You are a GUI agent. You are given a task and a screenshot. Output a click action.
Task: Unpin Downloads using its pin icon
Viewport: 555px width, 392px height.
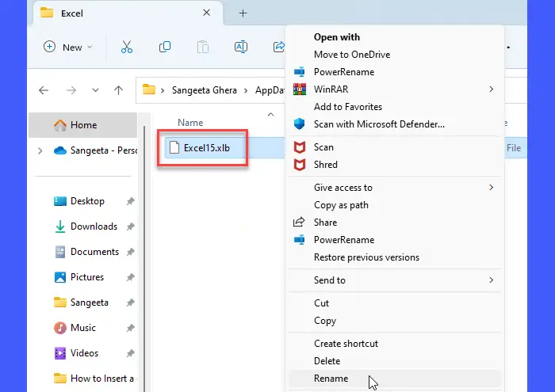tap(131, 226)
